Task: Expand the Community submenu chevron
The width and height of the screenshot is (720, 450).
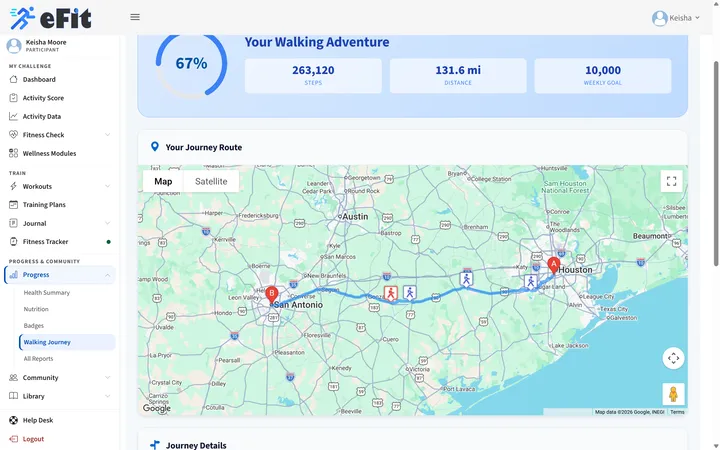Action: tap(107, 377)
